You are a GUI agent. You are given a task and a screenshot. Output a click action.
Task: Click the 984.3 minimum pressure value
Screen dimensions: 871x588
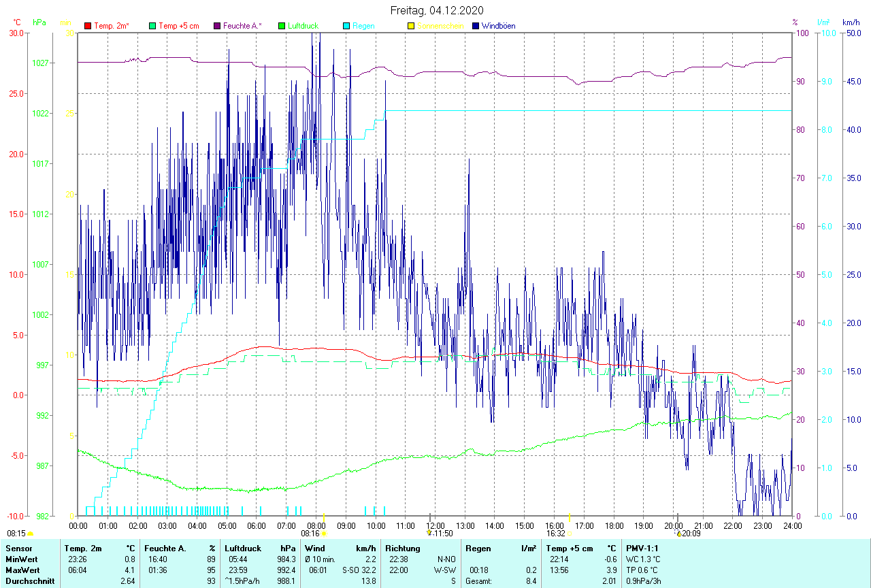pos(286,559)
